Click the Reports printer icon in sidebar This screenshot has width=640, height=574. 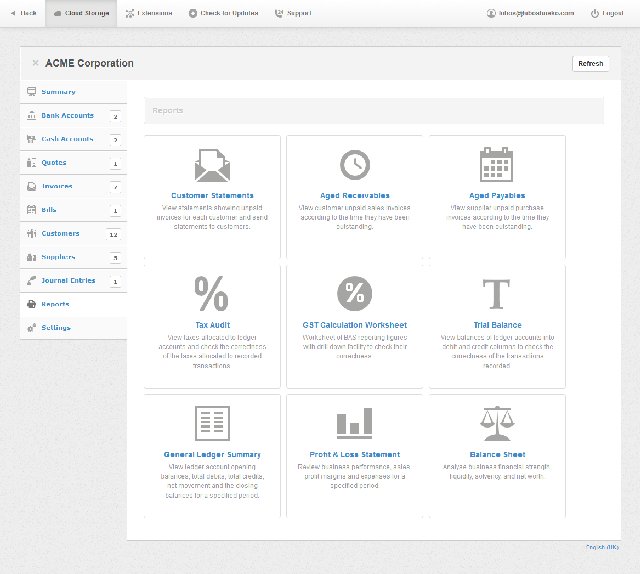tap(31, 304)
